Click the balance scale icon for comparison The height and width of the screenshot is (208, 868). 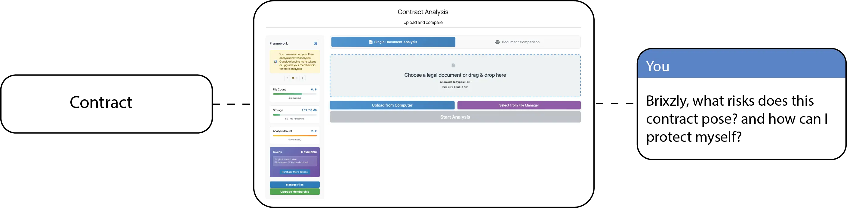point(497,42)
